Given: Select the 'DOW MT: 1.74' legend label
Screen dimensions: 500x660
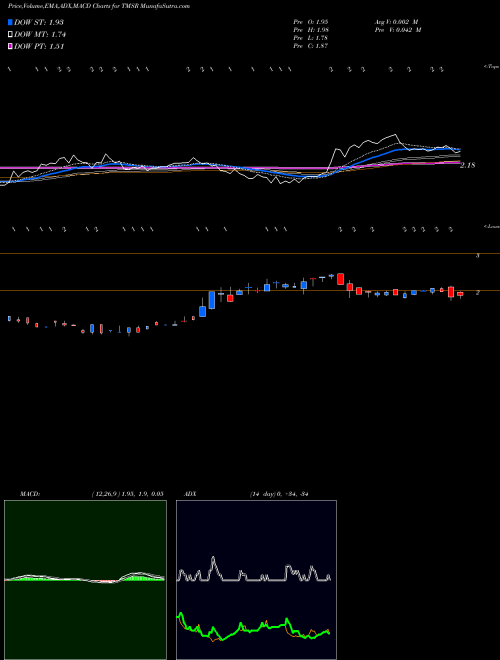Looking at the screenshot, I should point(40,35).
